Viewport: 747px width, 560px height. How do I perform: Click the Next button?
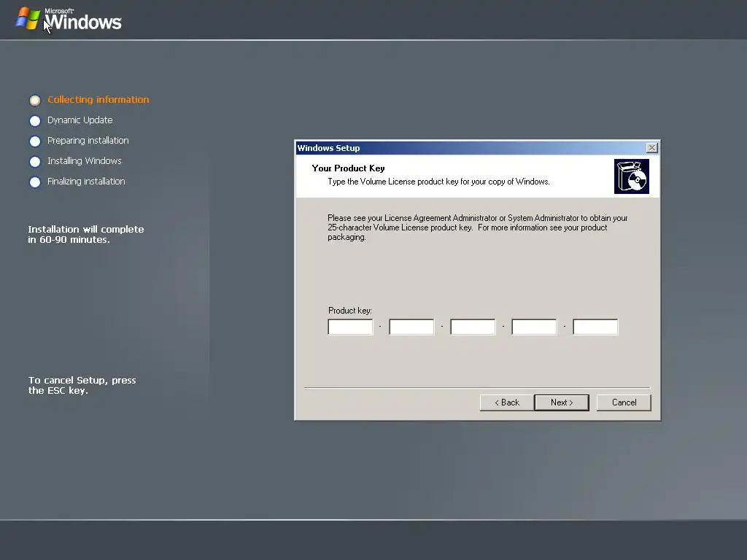click(x=562, y=402)
